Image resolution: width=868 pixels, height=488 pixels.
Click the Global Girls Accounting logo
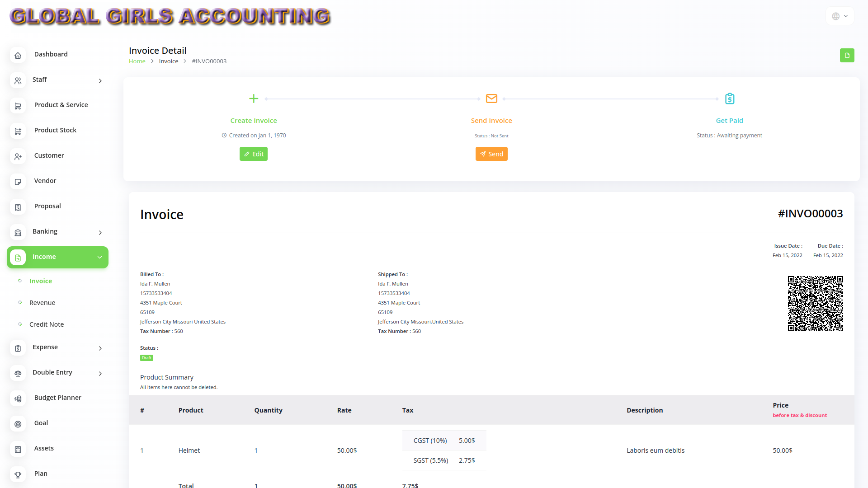pos(170,16)
